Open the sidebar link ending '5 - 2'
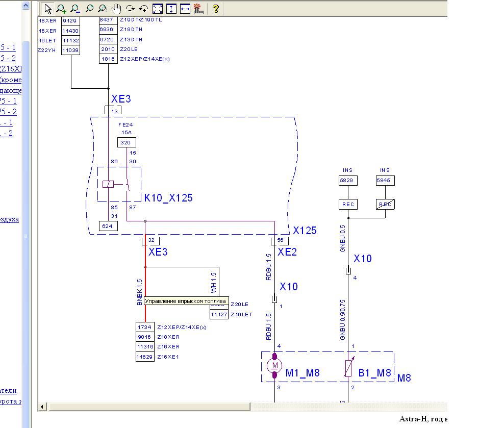Screen dimensions: 504x428 coord(8,58)
